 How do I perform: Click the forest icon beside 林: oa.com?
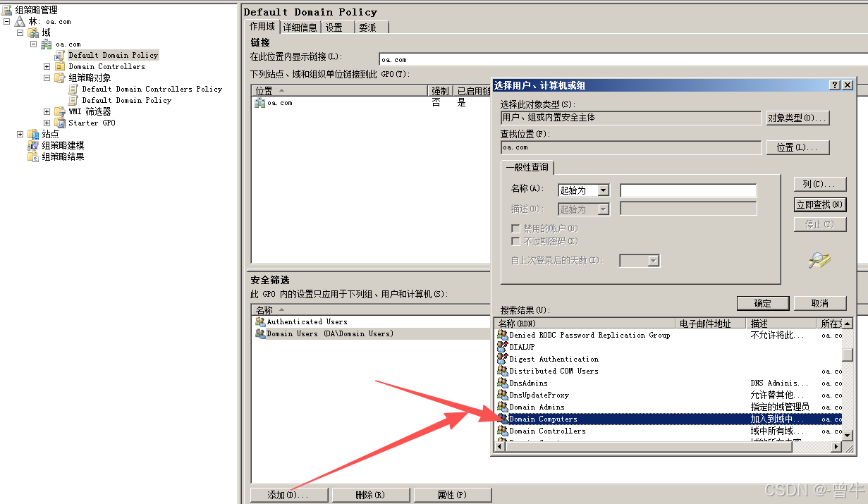[x=20, y=21]
